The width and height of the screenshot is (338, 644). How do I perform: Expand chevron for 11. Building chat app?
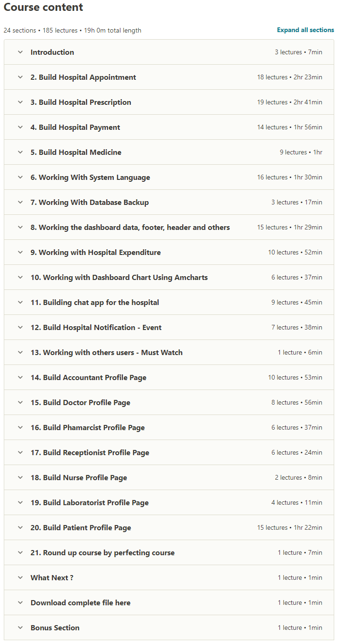pos(20,303)
